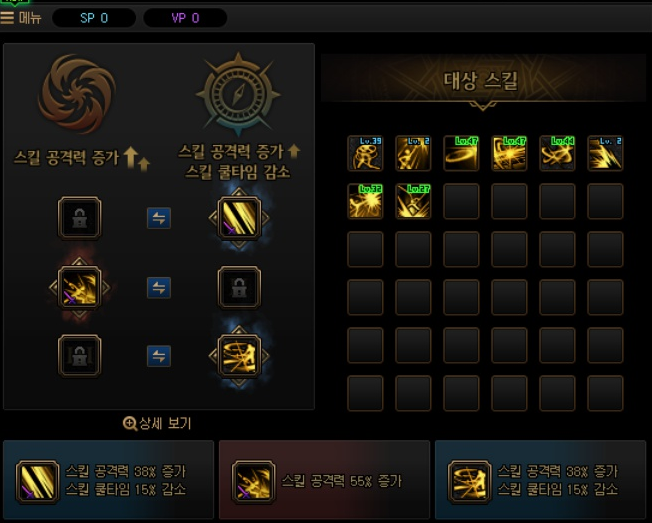Click the locked slot at top left

pyautogui.click(x=79, y=218)
